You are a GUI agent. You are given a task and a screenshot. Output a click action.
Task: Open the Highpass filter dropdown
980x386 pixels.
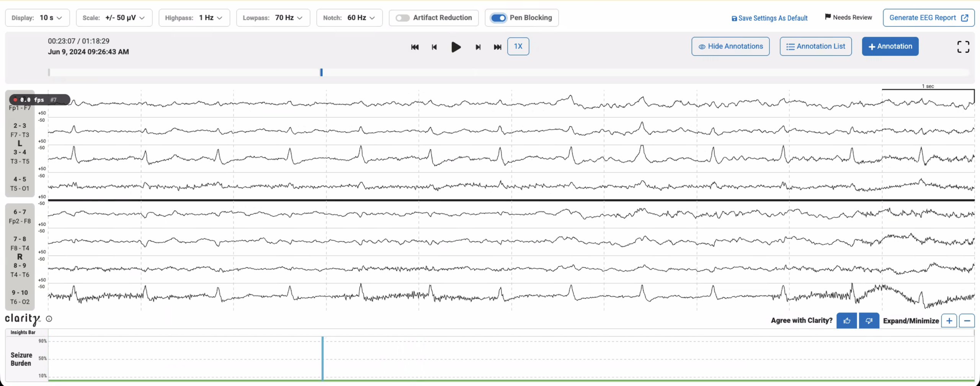[194, 18]
